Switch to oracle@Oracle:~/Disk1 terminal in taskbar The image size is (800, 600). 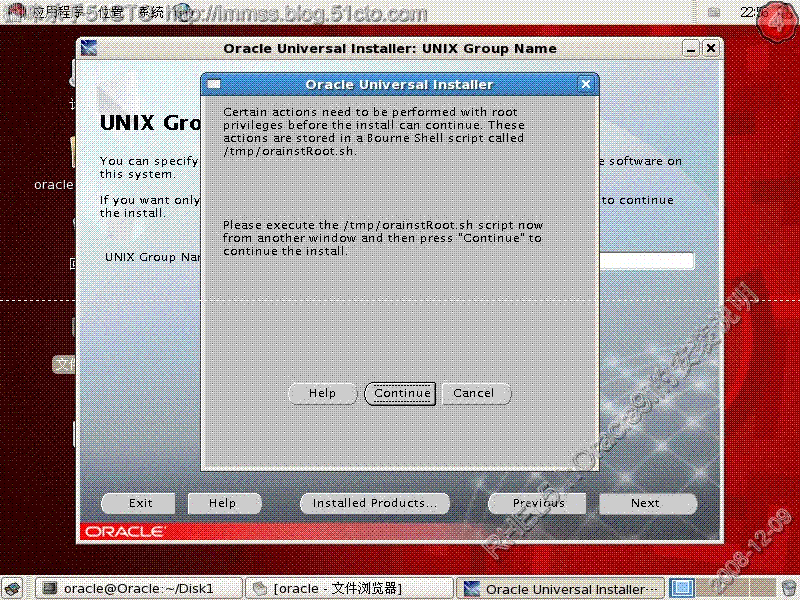[138, 588]
